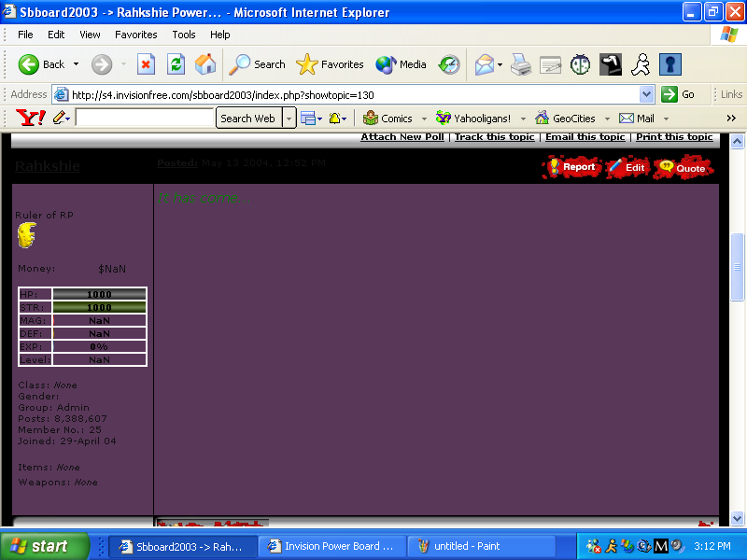Screen dimensions: 747x560
Task: Expand the Yahooligans! dropdown arrow
Action: tap(523, 119)
